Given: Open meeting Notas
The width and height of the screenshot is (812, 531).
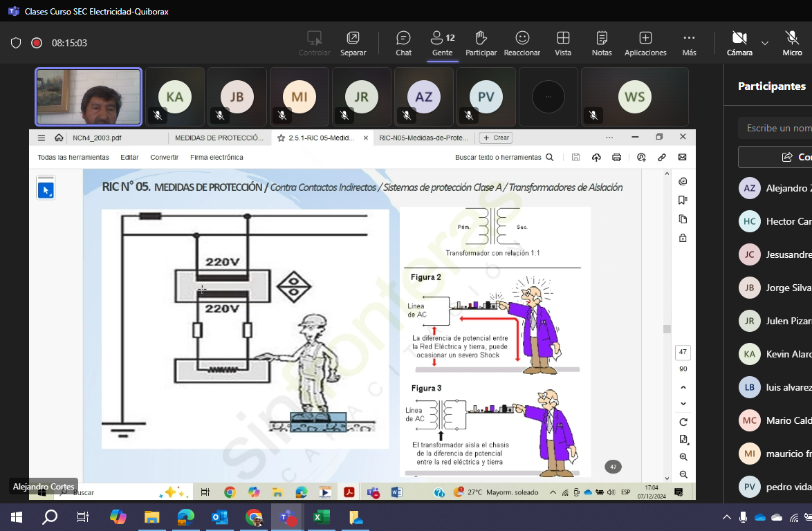Looking at the screenshot, I should click(x=602, y=43).
